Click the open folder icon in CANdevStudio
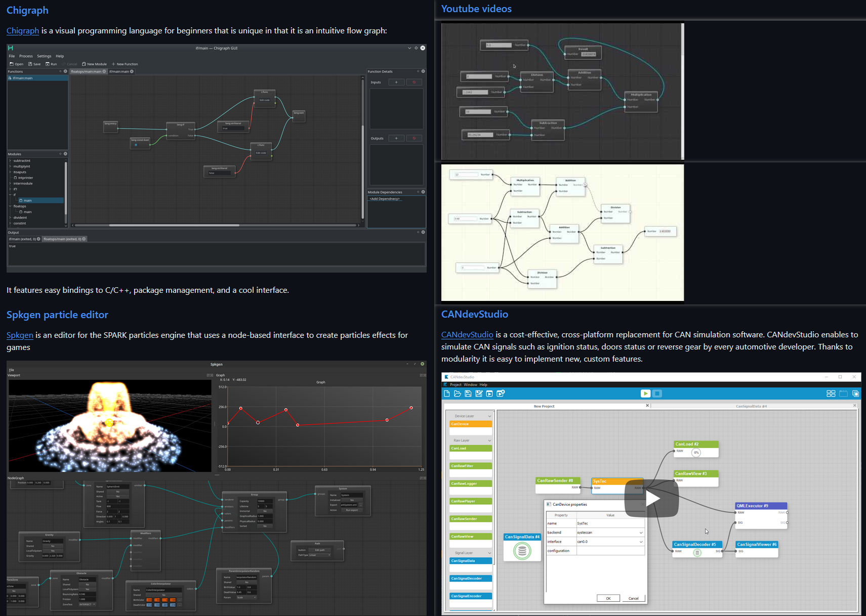Viewport: 866px width, 616px height. tap(458, 393)
